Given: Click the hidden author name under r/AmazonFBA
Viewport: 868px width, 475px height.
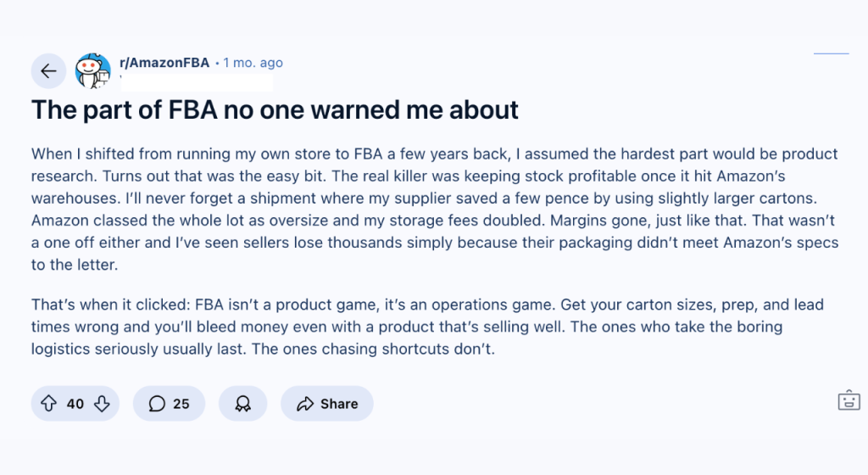Looking at the screenshot, I should coord(197,82).
